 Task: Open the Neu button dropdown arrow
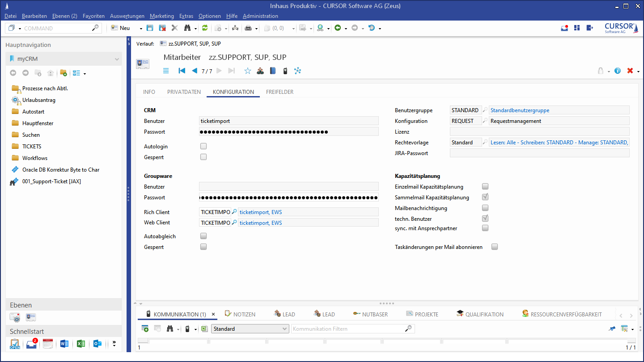[141, 28]
